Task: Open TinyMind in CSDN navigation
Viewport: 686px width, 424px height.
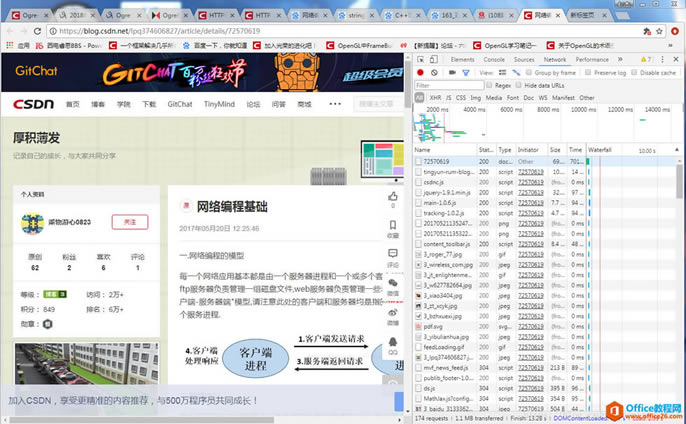Action: (219, 104)
